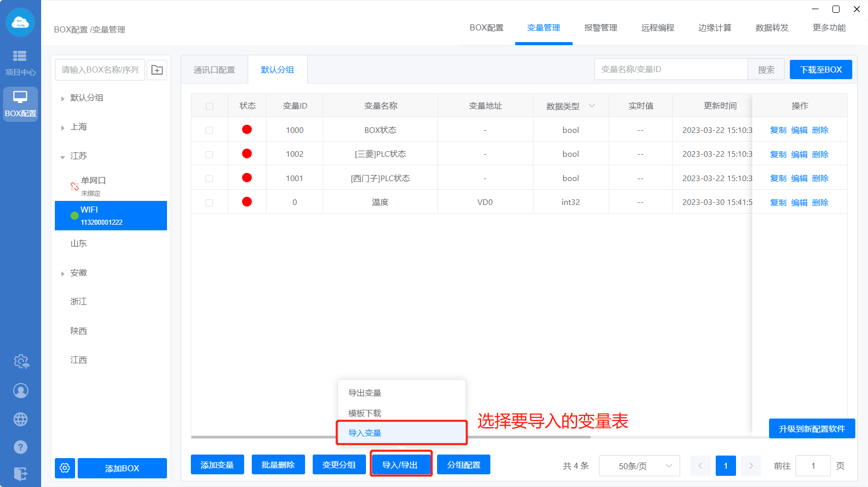Screen dimensions: 868x487
Task: Click the blue gear button beside 添加BOX
Action: [x=65, y=468]
